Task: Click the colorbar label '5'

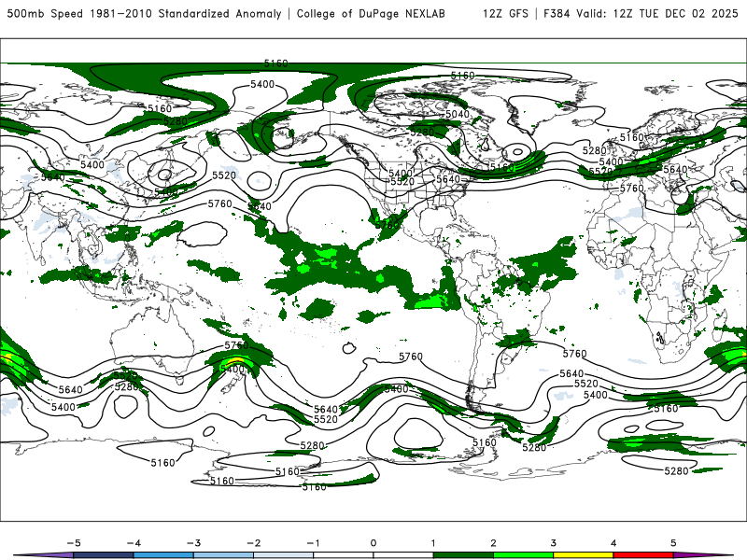Action: [673, 543]
